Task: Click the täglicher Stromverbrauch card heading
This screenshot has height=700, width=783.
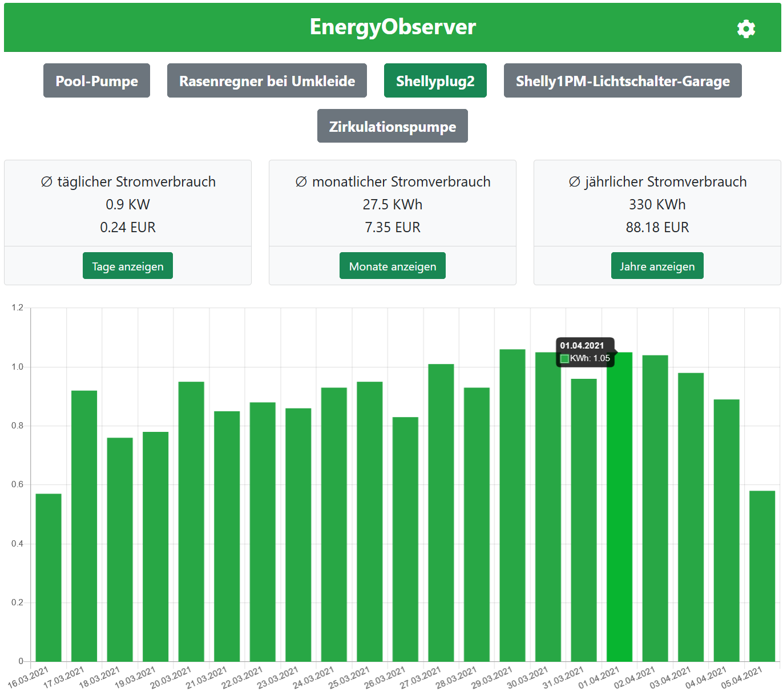Action: pos(128,181)
